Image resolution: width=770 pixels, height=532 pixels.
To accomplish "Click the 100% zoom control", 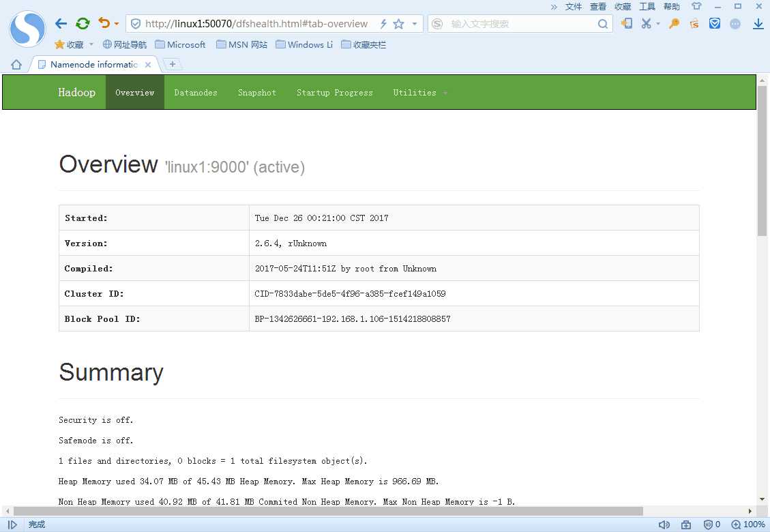I will tap(748, 524).
